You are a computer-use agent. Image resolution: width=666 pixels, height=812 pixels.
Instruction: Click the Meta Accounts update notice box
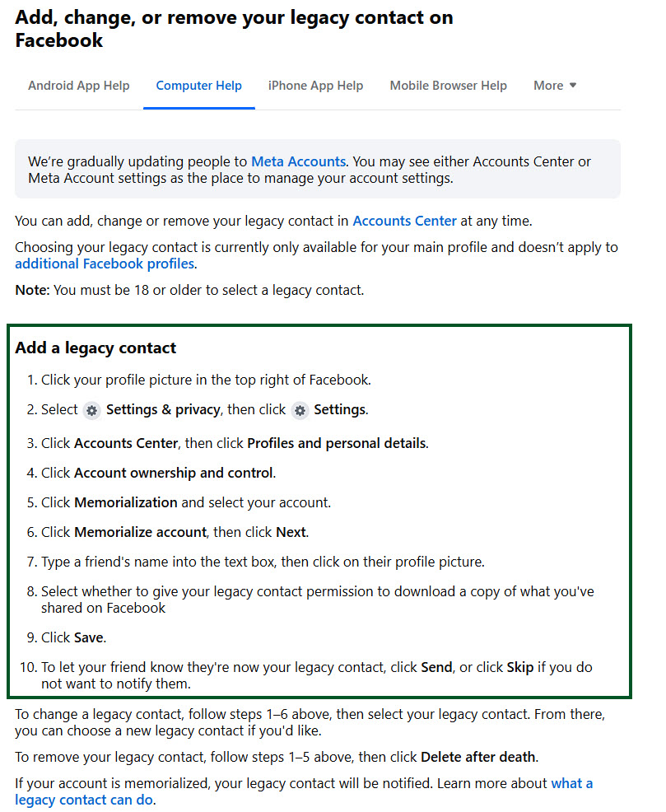pyautogui.click(x=317, y=170)
